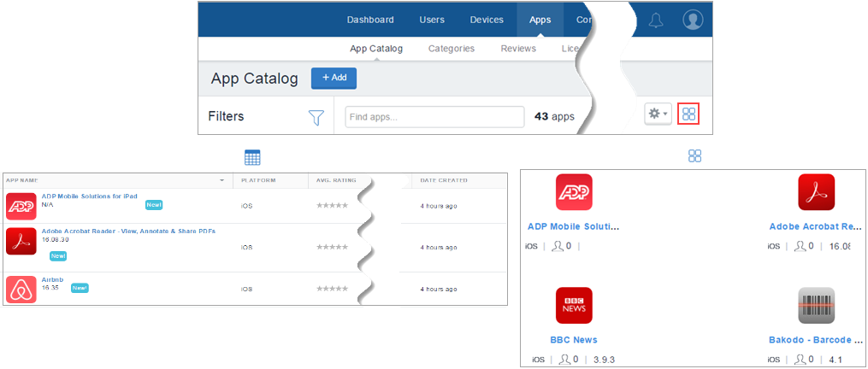Select the Bakodo barcode scanner icon
The height and width of the screenshot is (369, 868).
(816, 305)
